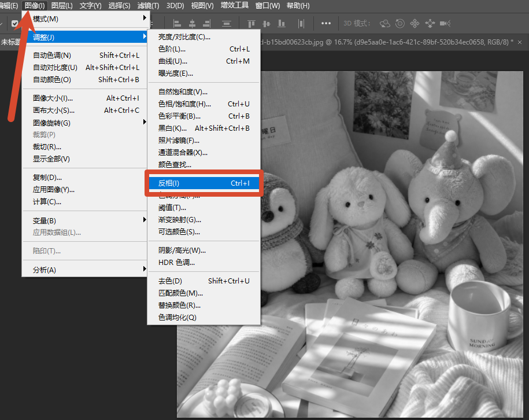Select the 3D orbit camera icon
Image resolution: width=529 pixels, height=420 pixels.
tap(385, 23)
